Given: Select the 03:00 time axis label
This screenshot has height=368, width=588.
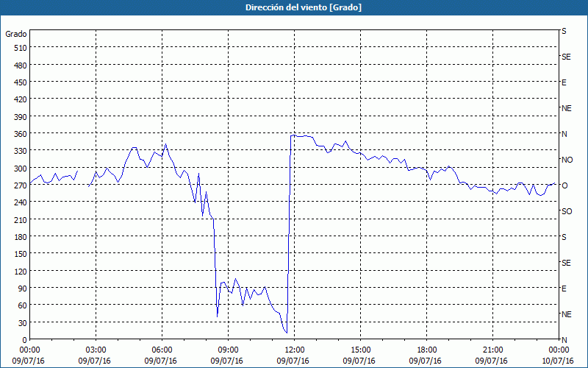Looking at the screenshot, I should tap(95, 350).
